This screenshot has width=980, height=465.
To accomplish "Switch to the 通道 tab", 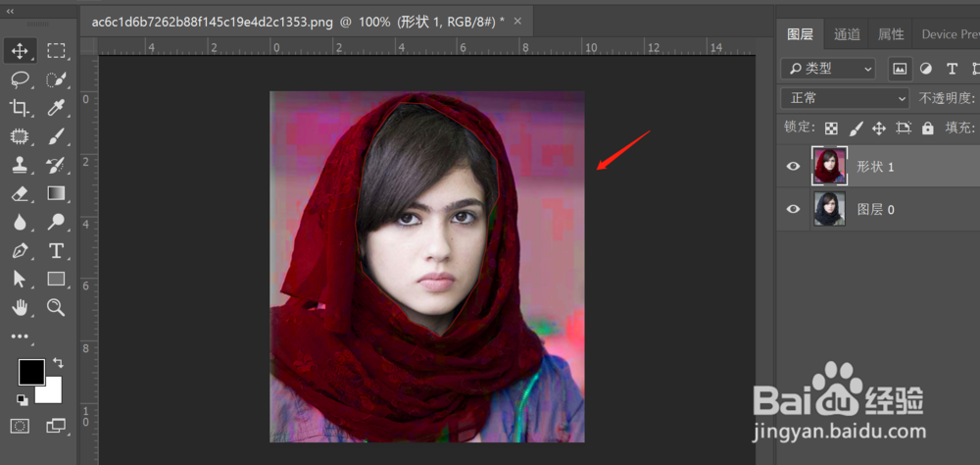I will coord(847,34).
